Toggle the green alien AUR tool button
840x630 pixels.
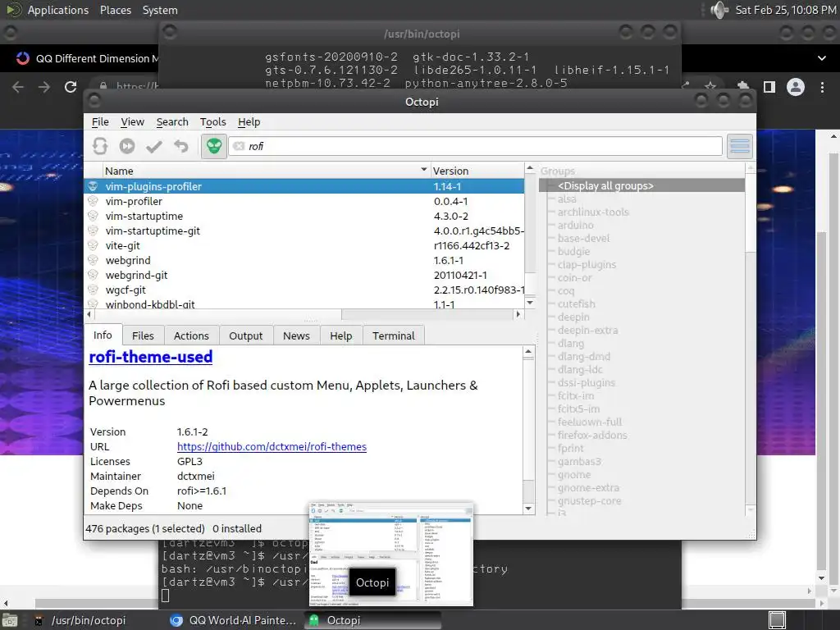pos(214,146)
